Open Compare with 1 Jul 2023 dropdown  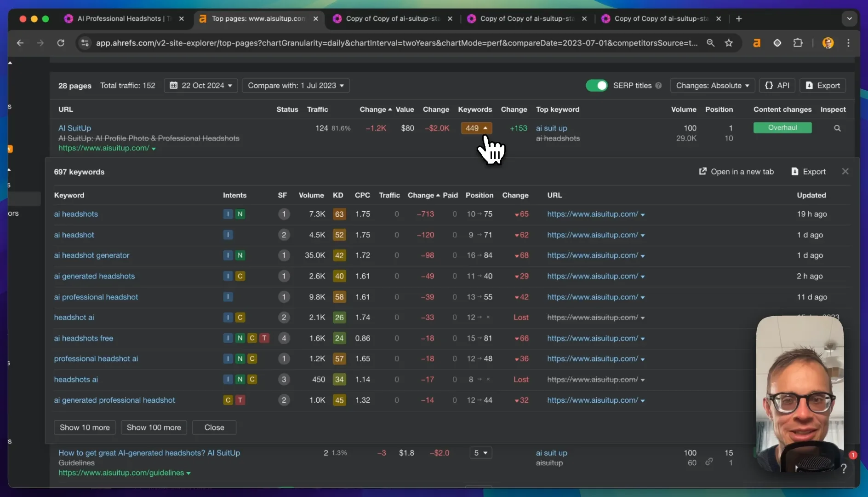(x=296, y=86)
